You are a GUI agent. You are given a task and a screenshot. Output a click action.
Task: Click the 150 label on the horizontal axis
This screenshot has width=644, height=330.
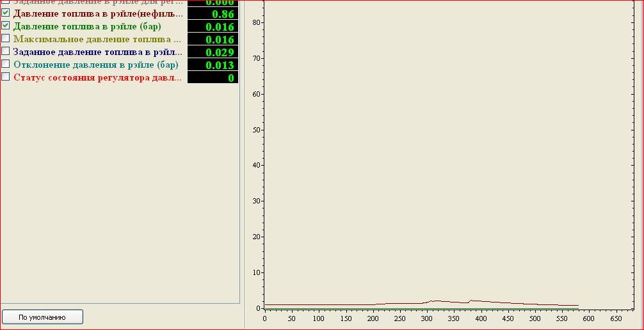click(346, 318)
